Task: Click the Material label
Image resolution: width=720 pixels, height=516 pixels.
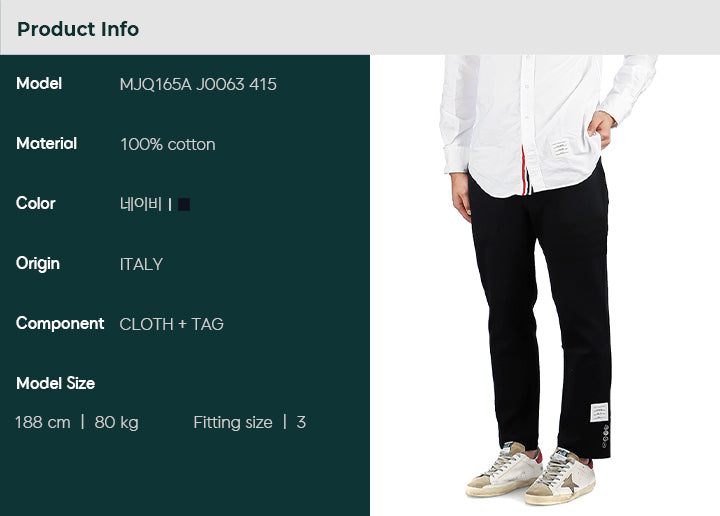Action: 46,144
